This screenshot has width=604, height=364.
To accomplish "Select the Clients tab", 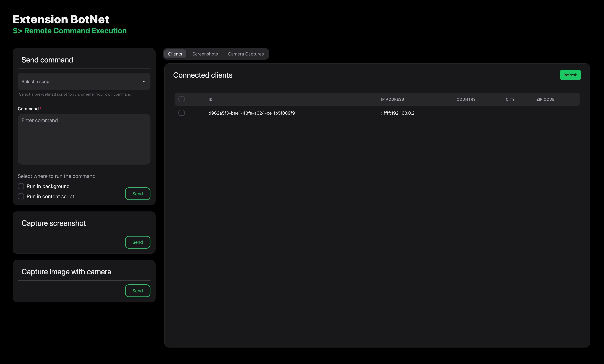I will click(x=175, y=54).
